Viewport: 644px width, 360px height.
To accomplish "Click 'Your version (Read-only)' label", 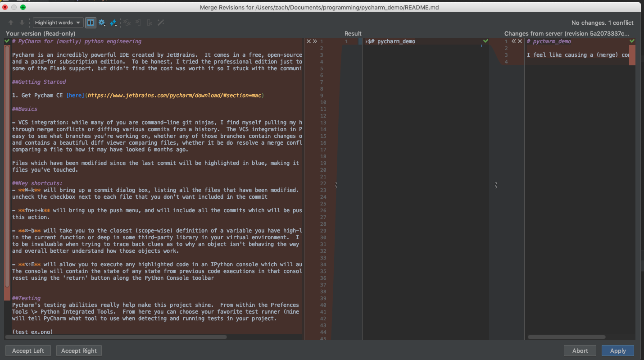I will (x=41, y=33).
